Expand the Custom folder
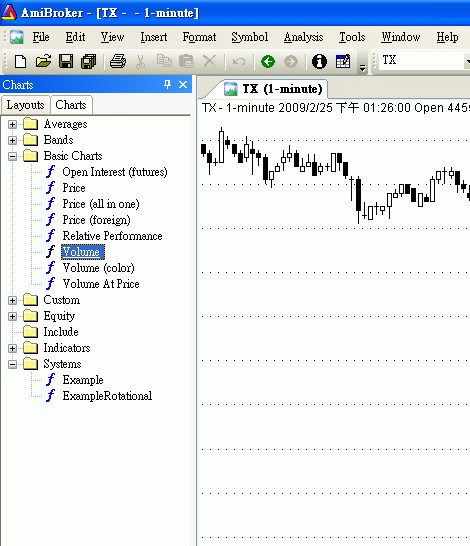This screenshot has width=470, height=546. 13,301
